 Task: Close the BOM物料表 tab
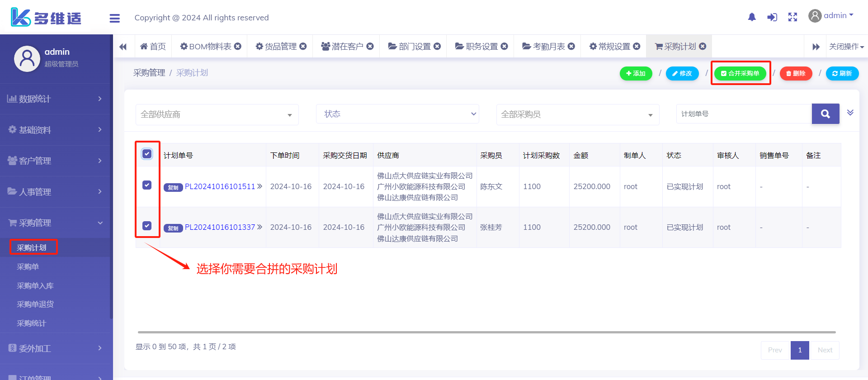238,46
